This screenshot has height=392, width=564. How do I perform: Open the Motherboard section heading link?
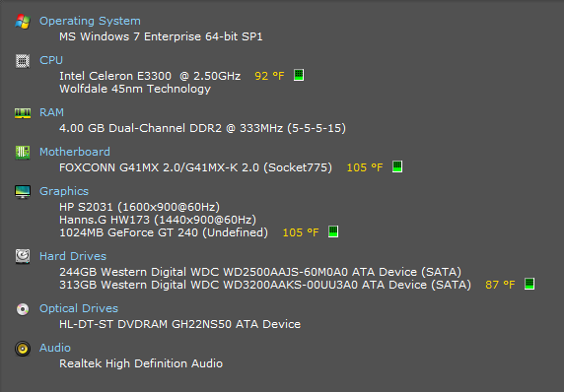click(x=75, y=152)
